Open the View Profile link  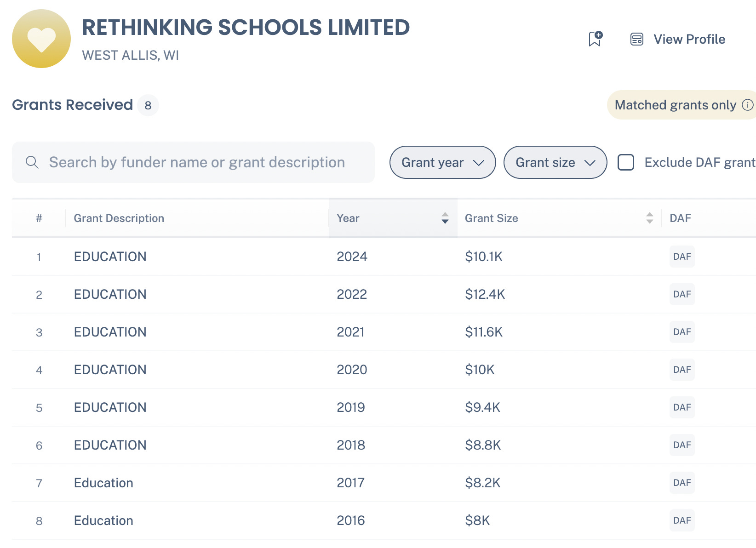click(x=689, y=39)
